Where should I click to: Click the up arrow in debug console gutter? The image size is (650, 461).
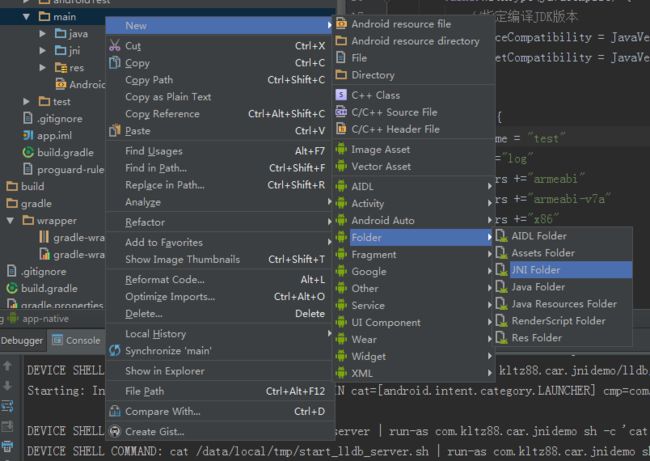[x=7, y=366]
